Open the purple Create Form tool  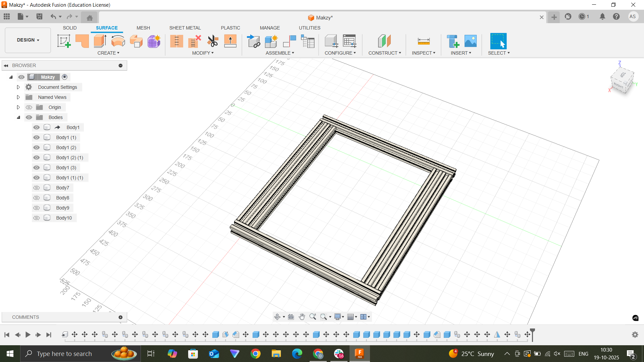pos(153,41)
